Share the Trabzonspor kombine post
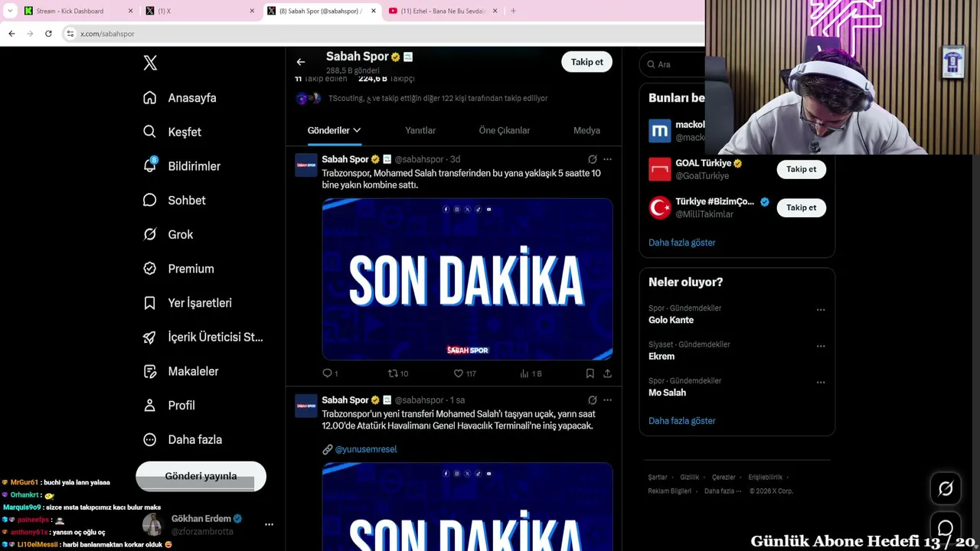This screenshot has height=551, width=980. 607,373
